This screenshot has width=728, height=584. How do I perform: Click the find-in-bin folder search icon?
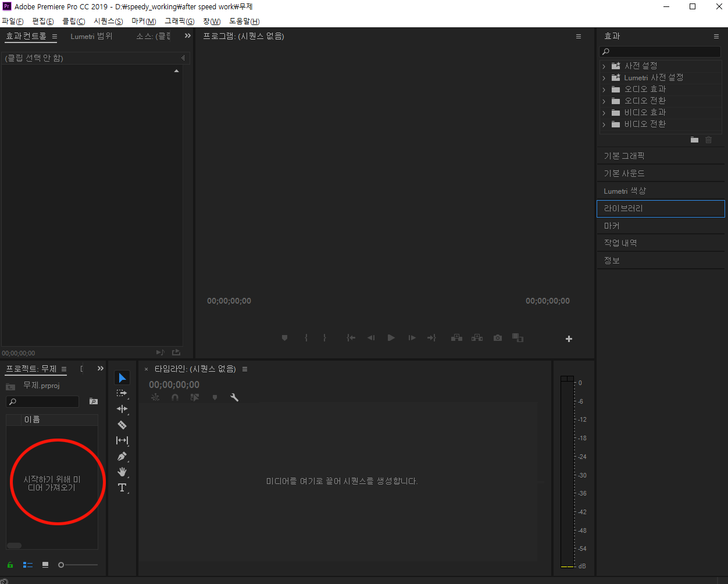click(x=93, y=401)
